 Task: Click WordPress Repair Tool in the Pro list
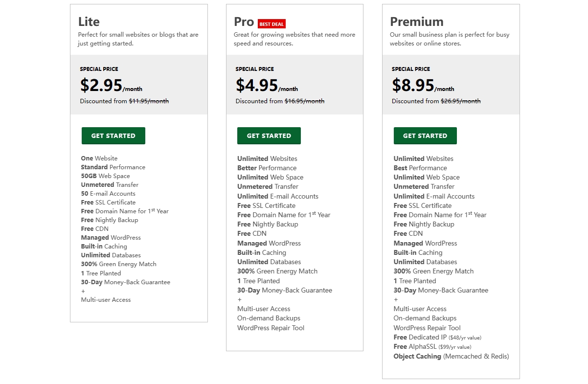coord(271,328)
